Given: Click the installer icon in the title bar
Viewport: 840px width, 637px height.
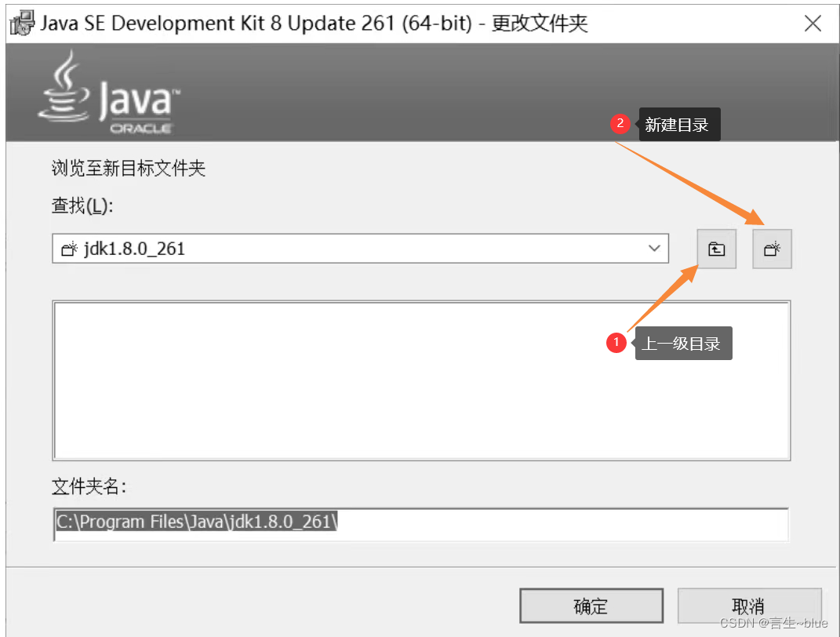Looking at the screenshot, I should pos(23,24).
